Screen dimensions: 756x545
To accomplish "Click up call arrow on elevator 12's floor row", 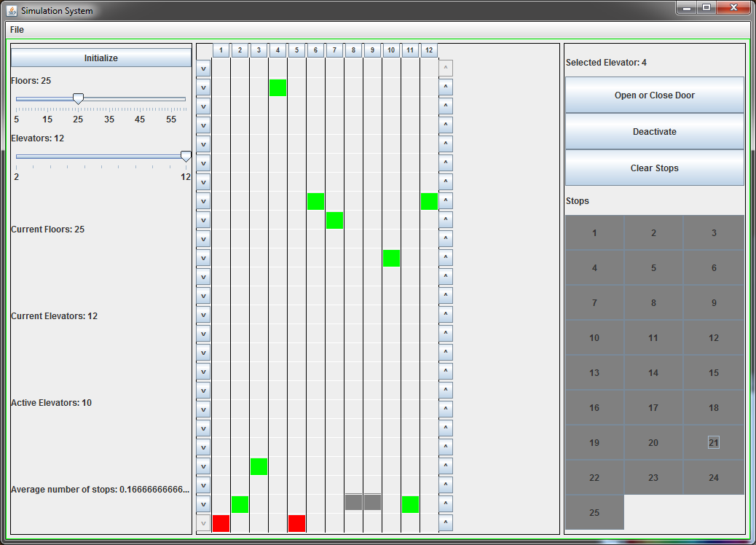I will click(446, 200).
